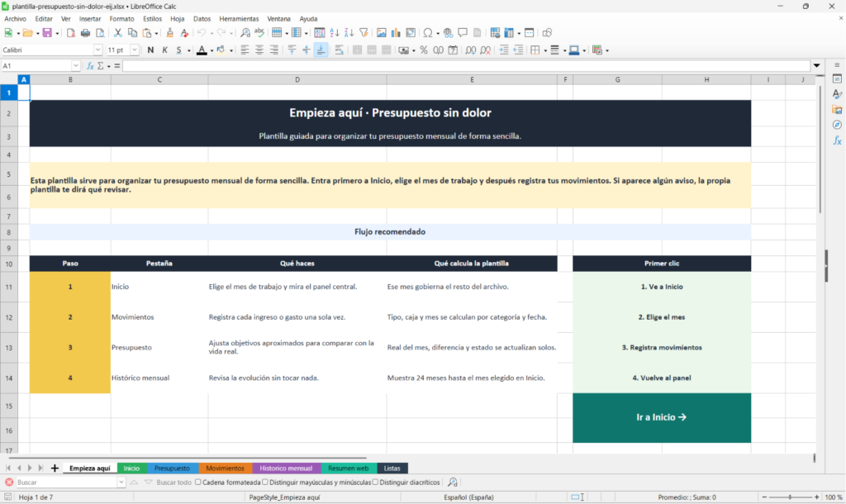Switch to the Movimientos sheet tab
Viewport: 846px width, 504px height.
[x=225, y=468]
